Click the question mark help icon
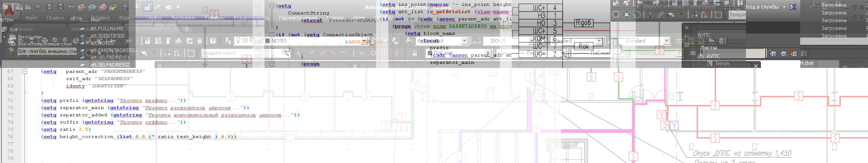This screenshot has height=163, width=868. pos(213,41)
